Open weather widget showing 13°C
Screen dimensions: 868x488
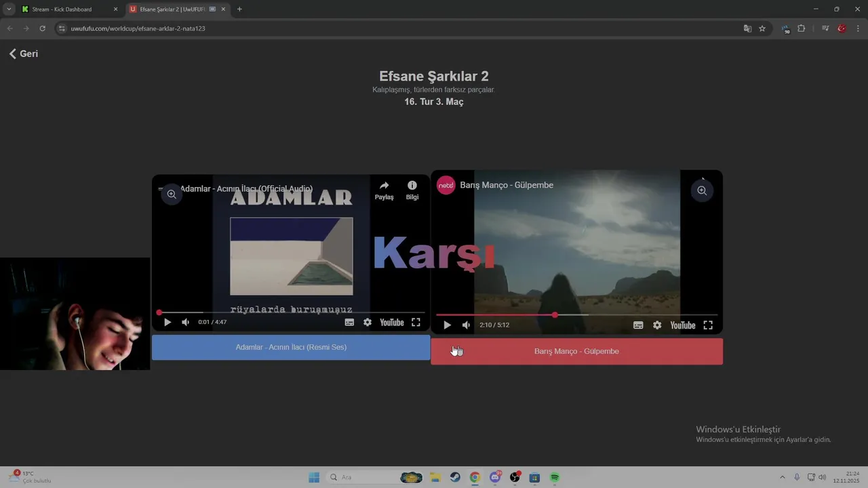31,477
